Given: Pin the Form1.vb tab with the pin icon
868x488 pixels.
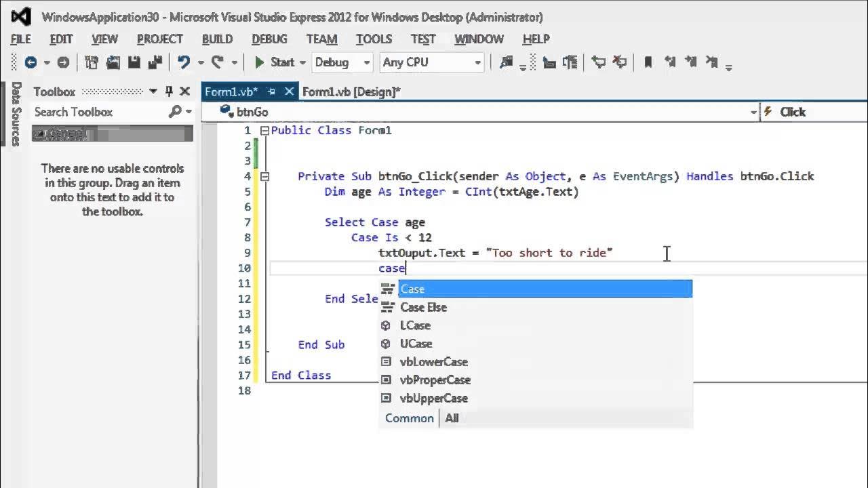Looking at the screenshot, I should pyautogui.click(x=271, y=91).
